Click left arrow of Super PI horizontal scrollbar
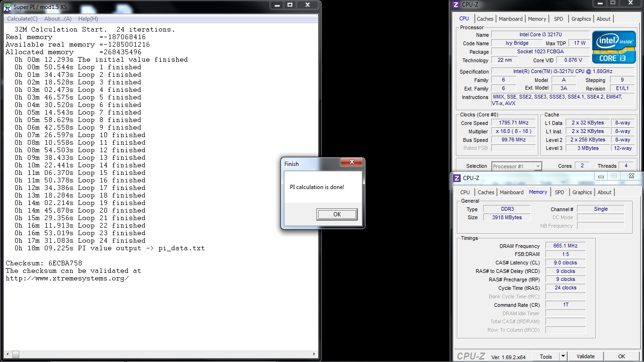644x362 pixels. point(8,354)
